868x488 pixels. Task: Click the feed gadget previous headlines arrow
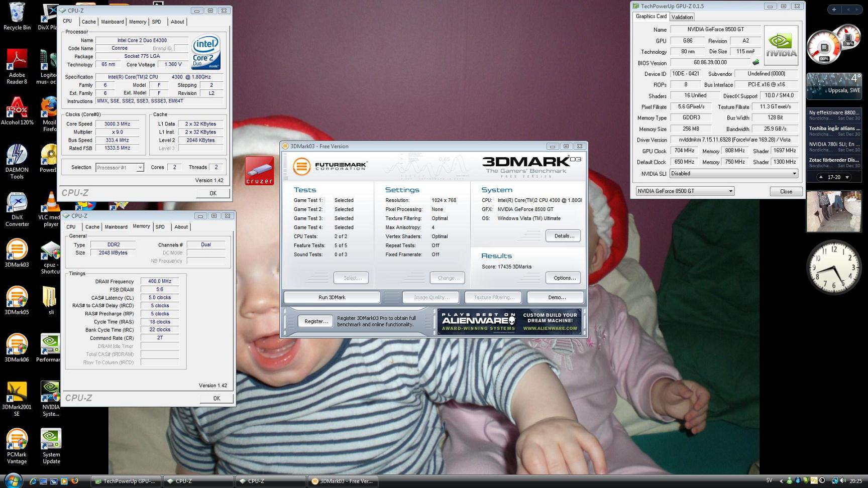(821, 177)
